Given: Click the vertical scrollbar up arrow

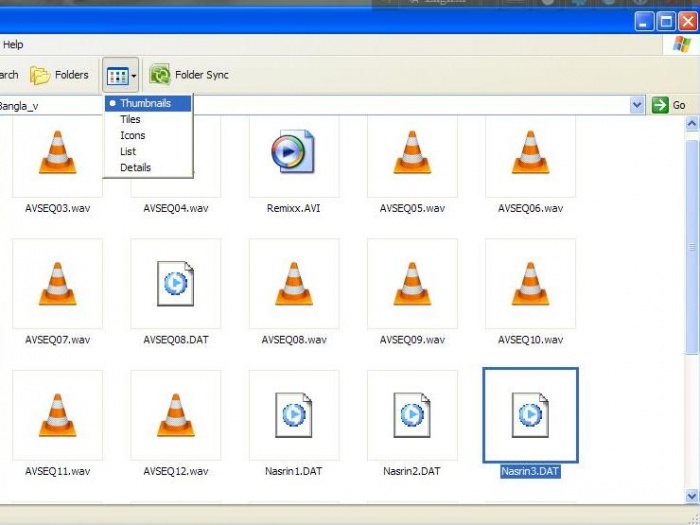Looking at the screenshot, I should (692, 123).
